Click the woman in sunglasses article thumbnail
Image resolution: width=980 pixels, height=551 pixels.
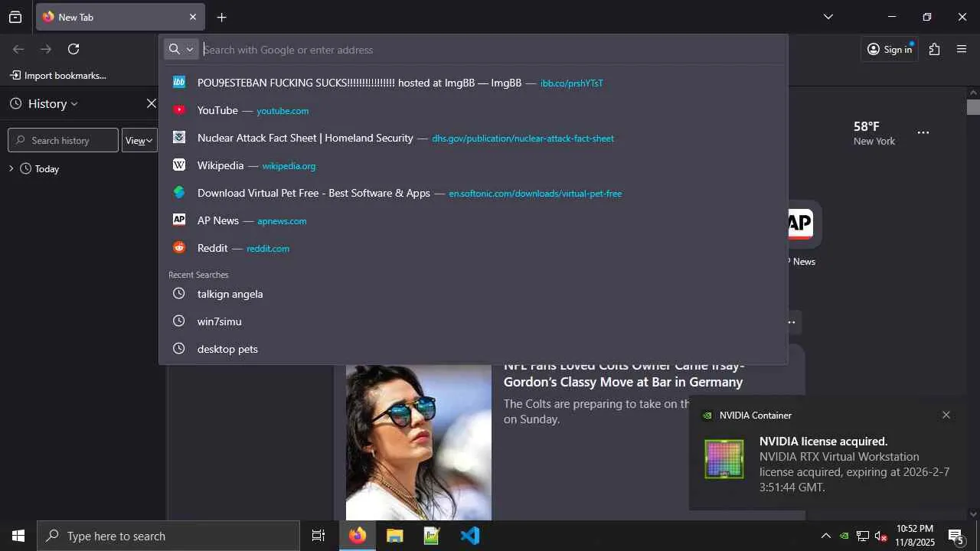click(419, 442)
